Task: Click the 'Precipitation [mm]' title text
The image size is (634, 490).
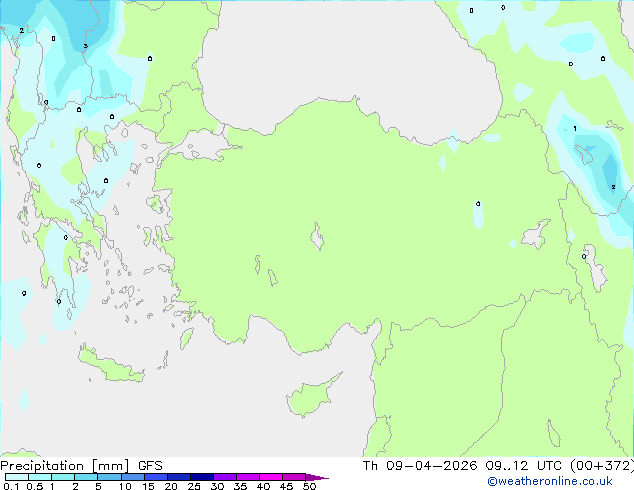Action: 65,466
